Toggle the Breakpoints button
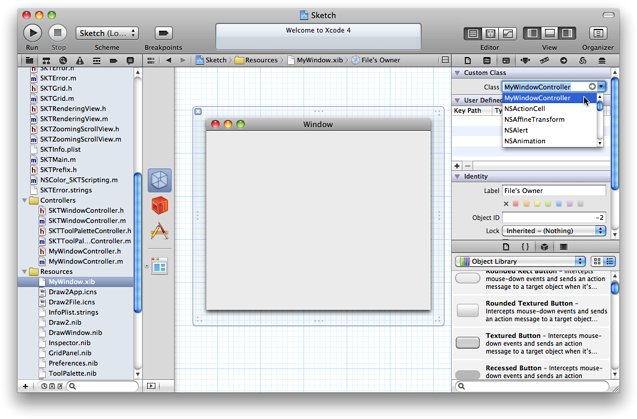This screenshot has width=637, height=419. (x=162, y=33)
